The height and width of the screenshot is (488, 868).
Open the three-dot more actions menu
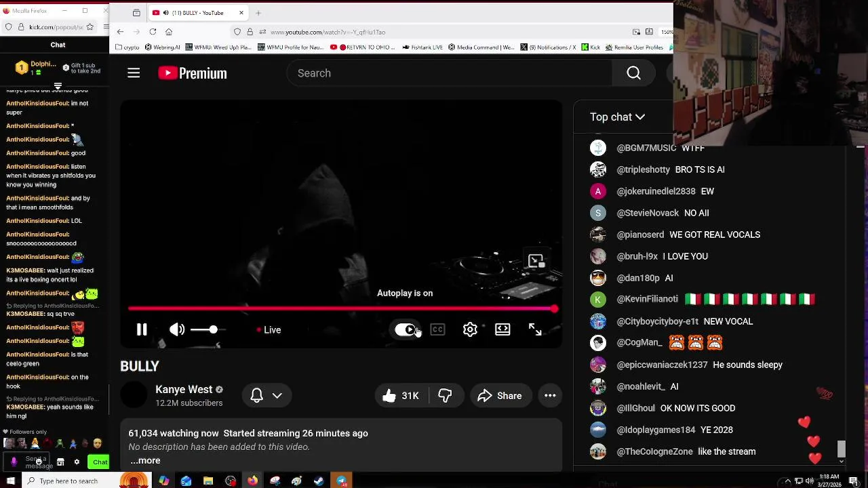point(550,396)
